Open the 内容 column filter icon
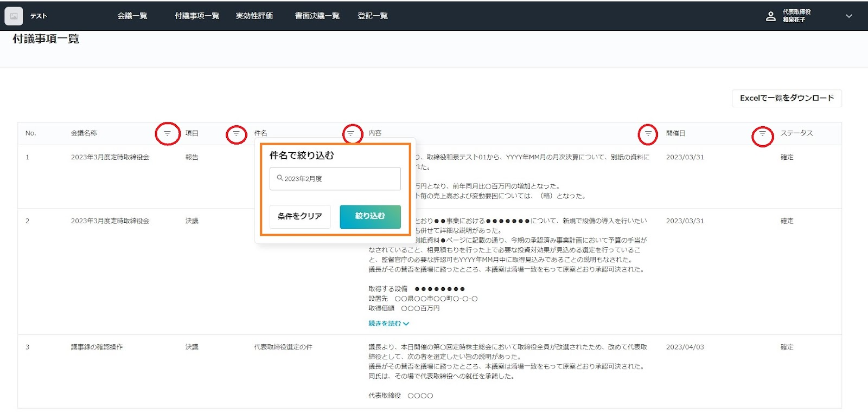 (x=648, y=133)
